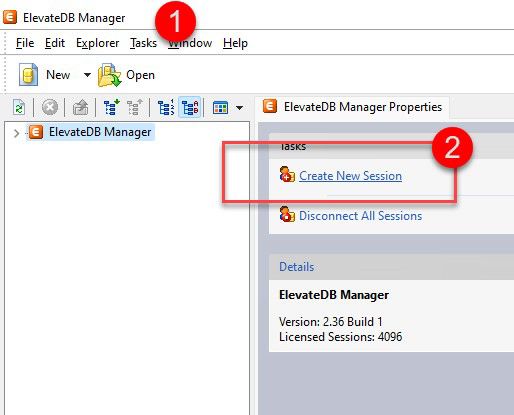
Task: Open the File menu
Action: pos(25,43)
